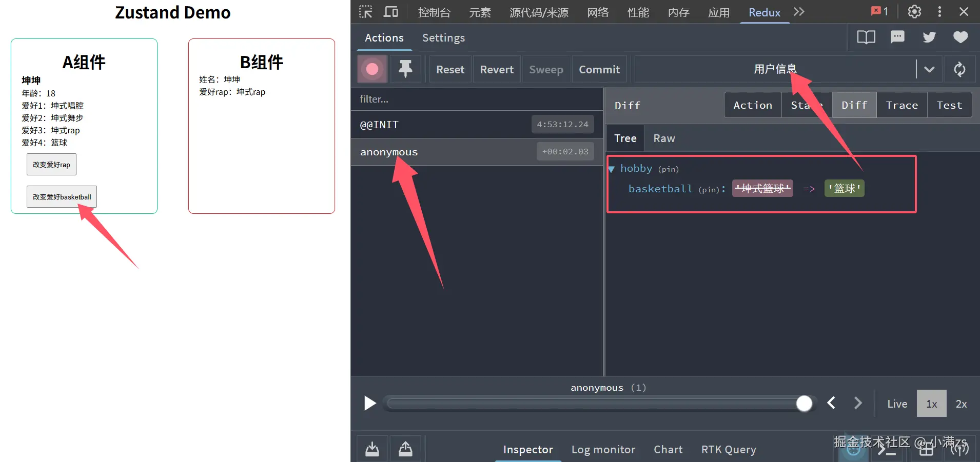The height and width of the screenshot is (462, 980).
Task: Select the Tree display mode
Action: (625, 138)
